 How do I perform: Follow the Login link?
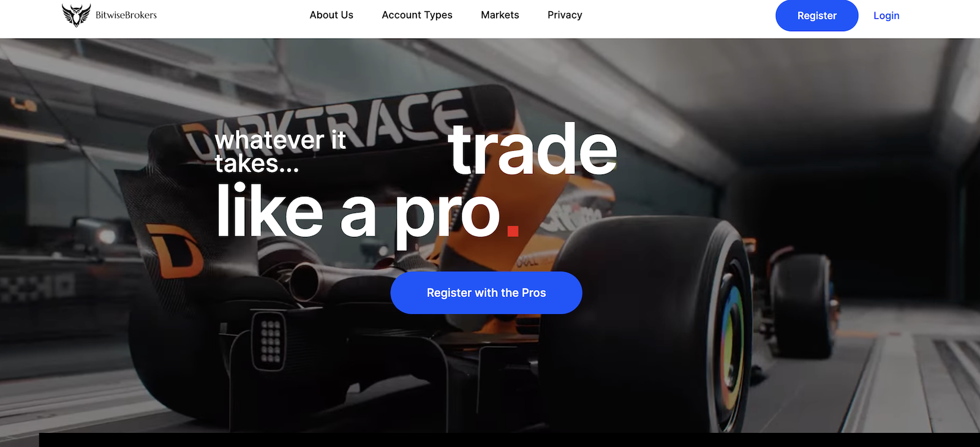pyautogui.click(x=886, y=16)
